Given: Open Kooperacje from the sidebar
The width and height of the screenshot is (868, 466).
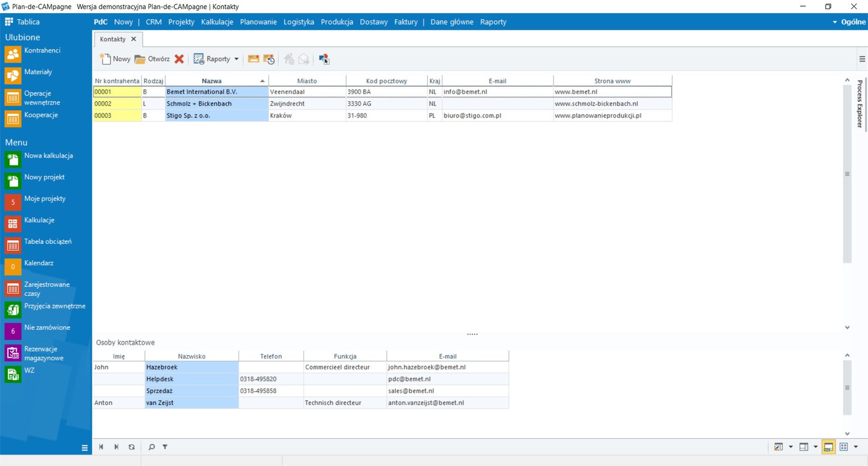Looking at the screenshot, I should coord(31,119).
